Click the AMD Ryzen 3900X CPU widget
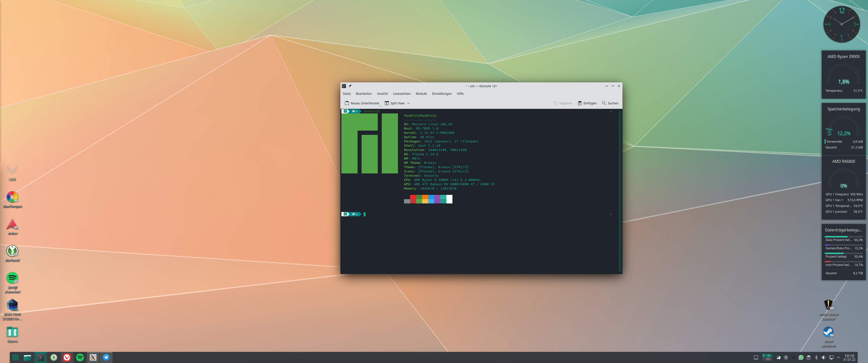The height and width of the screenshot is (363, 868). pyautogui.click(x=844, y=74)
